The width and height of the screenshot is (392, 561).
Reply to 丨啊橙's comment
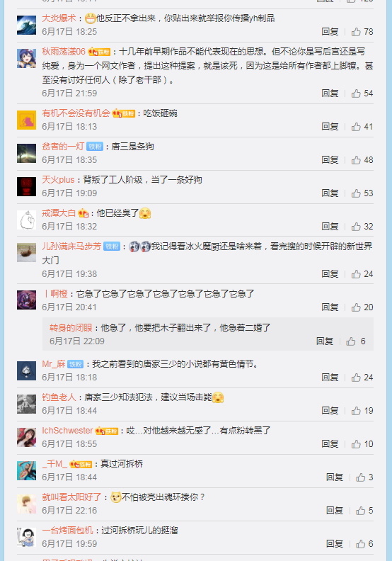[330, 307]
